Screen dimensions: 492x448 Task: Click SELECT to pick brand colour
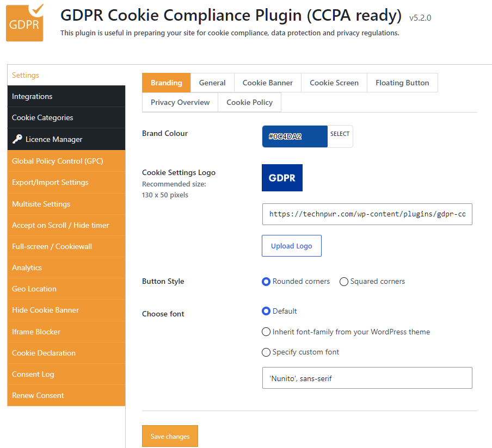(x=340, y=134)
